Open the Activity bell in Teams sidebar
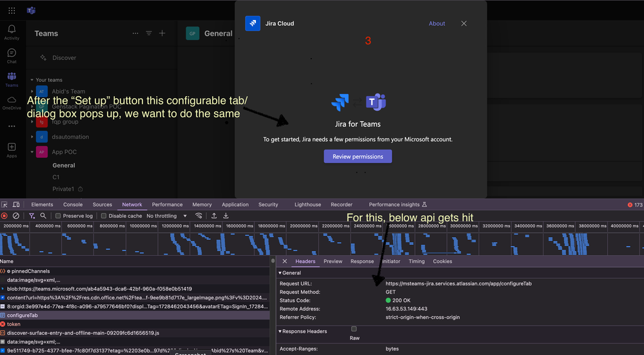Image resolution: width=644 pixels, height=355 pixels. pos(12,32)
